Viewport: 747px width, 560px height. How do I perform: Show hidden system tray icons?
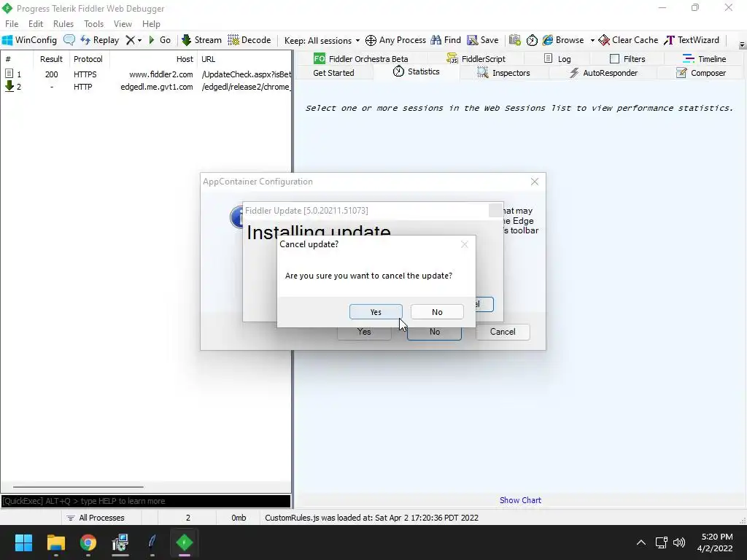[x=641, y=542]
